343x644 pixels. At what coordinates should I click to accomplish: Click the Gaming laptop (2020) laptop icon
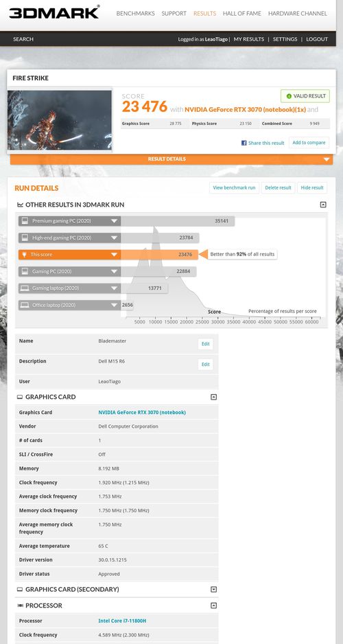[x=25, y=288]
